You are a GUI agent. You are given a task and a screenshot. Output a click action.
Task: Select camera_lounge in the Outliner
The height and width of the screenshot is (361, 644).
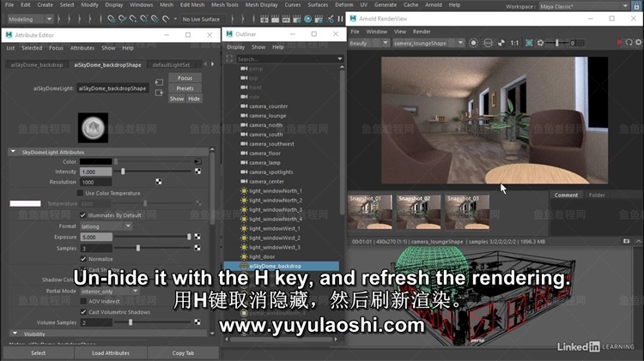pos(268,116)
